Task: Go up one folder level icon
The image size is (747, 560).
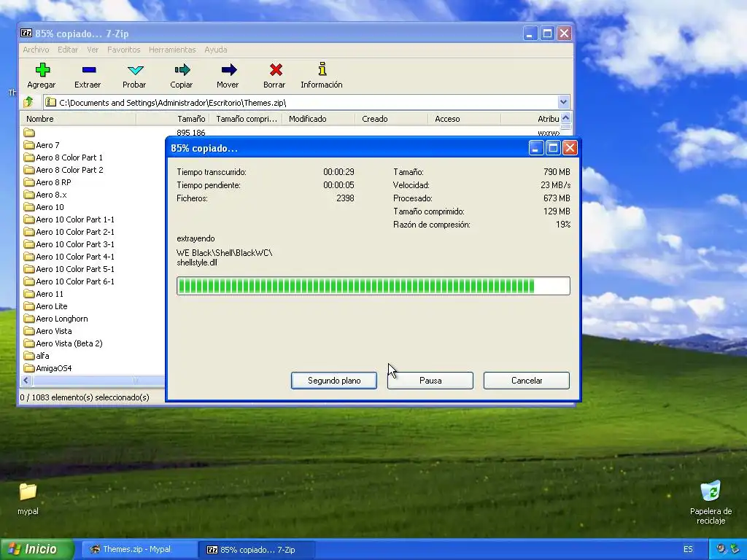Action: 28,102
